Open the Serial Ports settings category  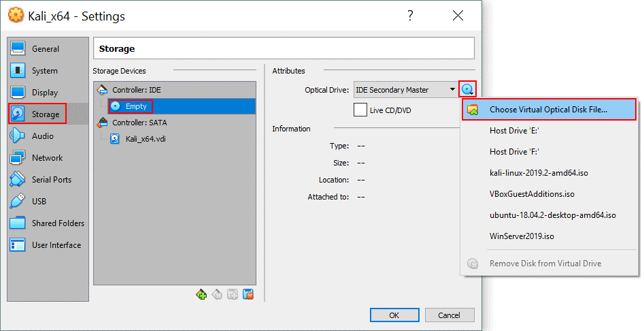(x=48, y=180)
